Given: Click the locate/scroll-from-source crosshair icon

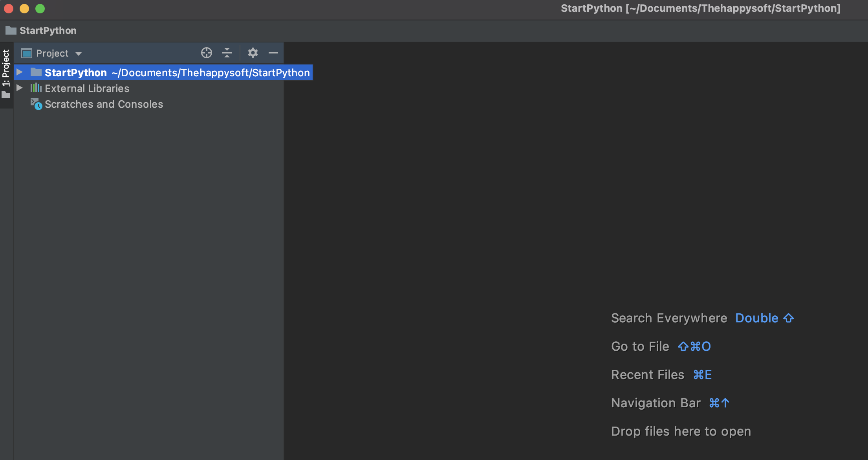Looking at the screenshot, I should coord(207,53).
